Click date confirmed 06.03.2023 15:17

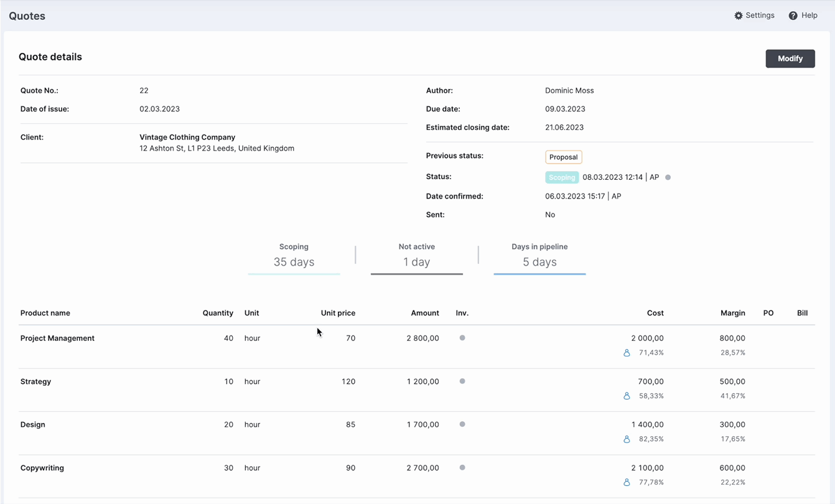coord(575,196)
